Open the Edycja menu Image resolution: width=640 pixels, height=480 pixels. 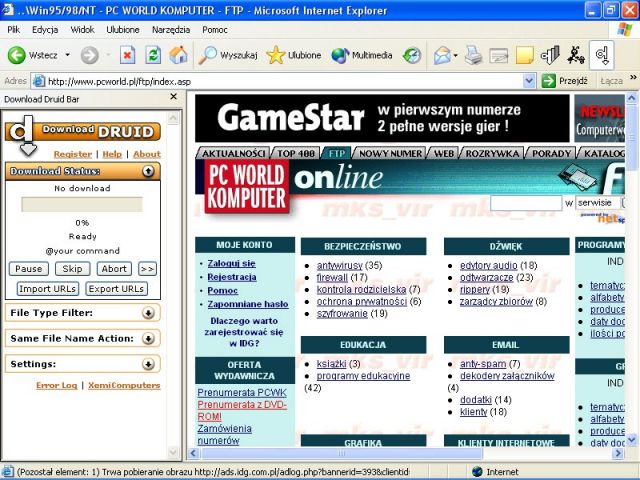pyautogui.click(x=45, y=30)
